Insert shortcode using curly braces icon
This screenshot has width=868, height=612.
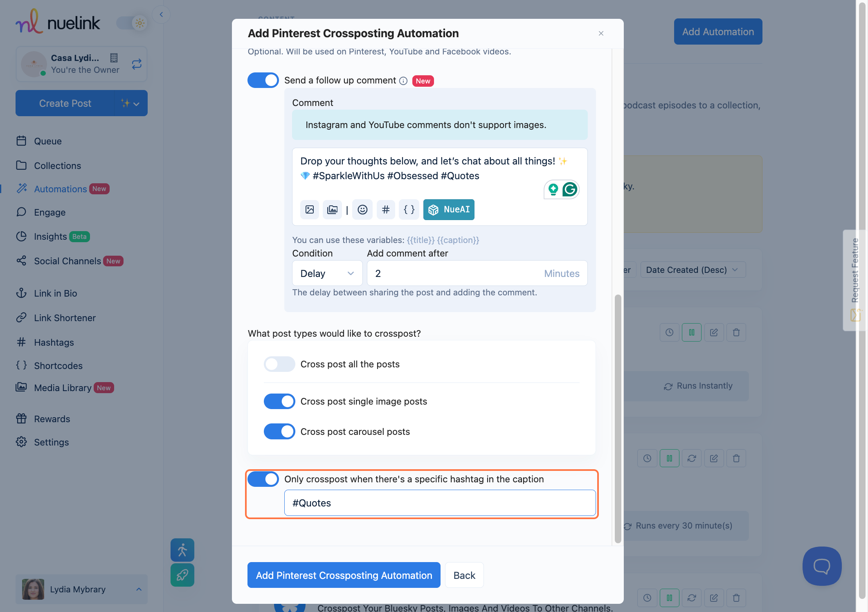pos(409,209)
